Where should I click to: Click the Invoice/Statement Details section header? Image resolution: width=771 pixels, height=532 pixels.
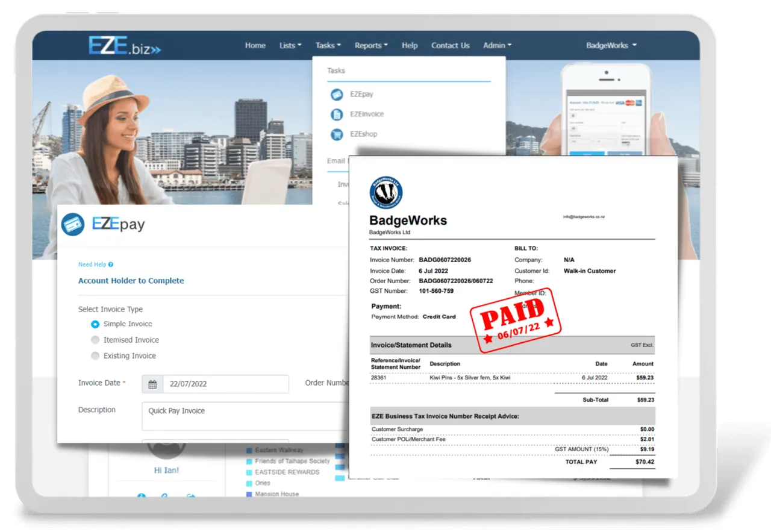click(x=512, y=345)
